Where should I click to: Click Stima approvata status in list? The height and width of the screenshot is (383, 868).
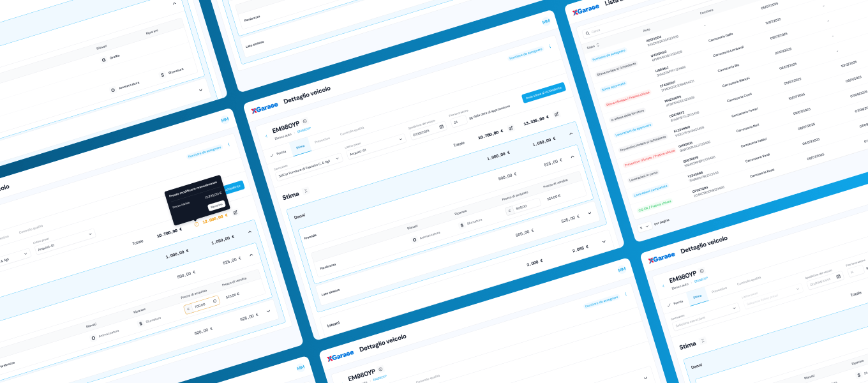click(615, 87)
